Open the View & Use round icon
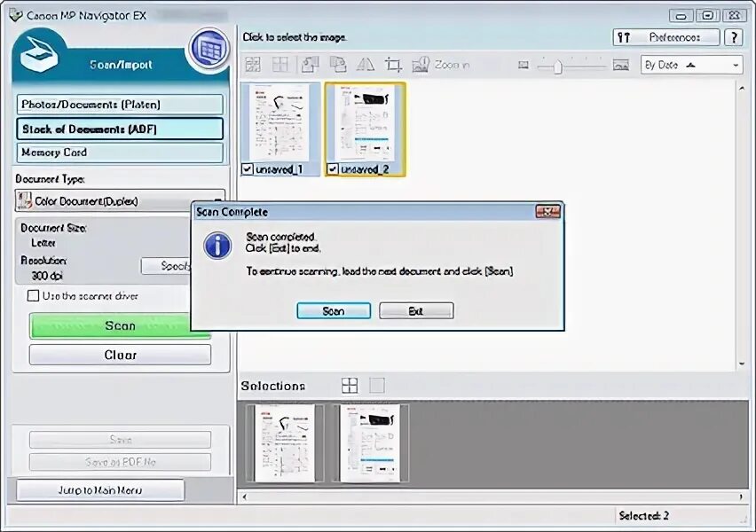 (x=209, y=49)
